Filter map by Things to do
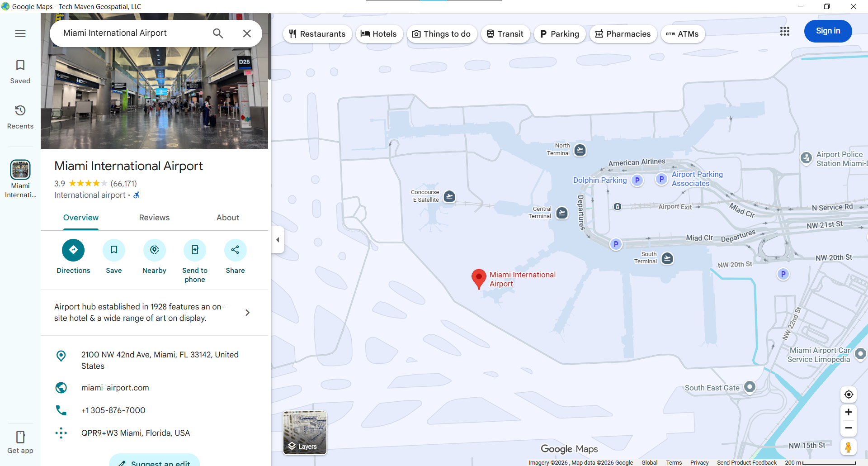This screenshot has width=868, height=466. pyautogui.click(x=442, y=34)
